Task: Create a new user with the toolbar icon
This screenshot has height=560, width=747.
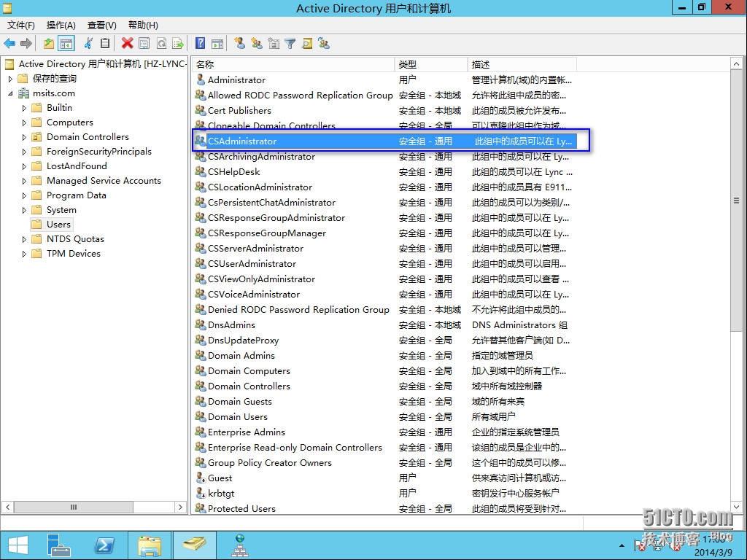Action: coord(239,44)
